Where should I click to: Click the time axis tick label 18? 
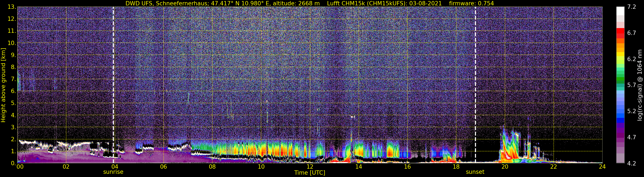[456, 167]
